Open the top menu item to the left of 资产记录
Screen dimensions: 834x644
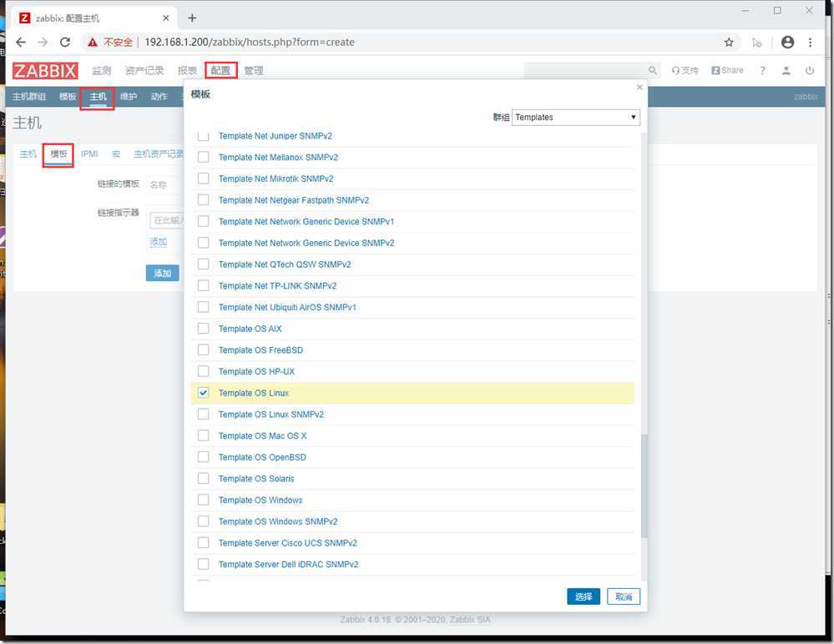click(x=101, y=70)
